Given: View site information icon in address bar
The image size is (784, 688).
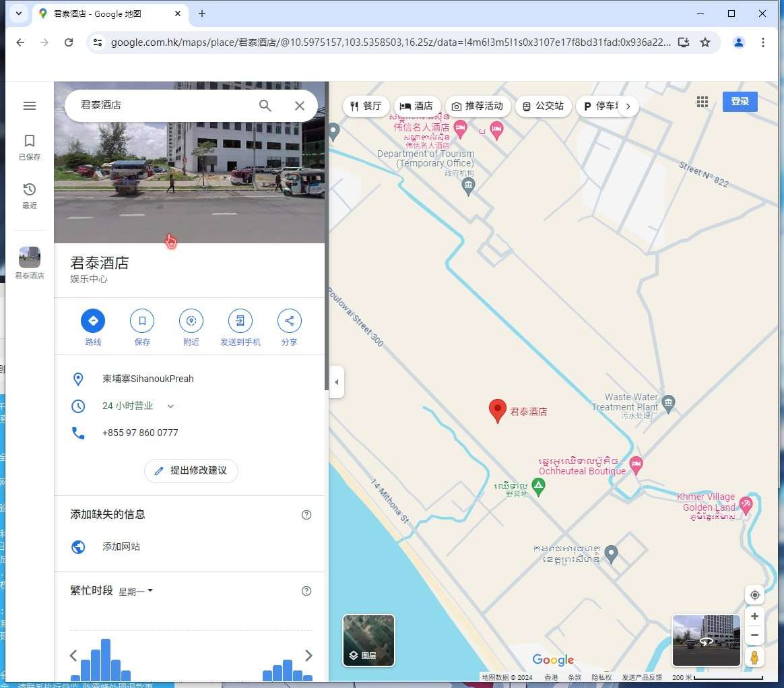Looking at the screenshot, I should [x=98, y=42].
